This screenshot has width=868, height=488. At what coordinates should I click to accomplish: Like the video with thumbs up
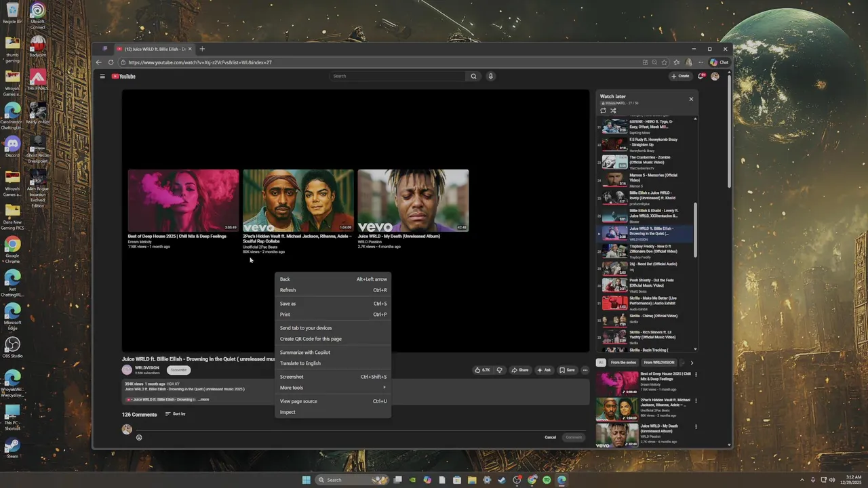482,370
